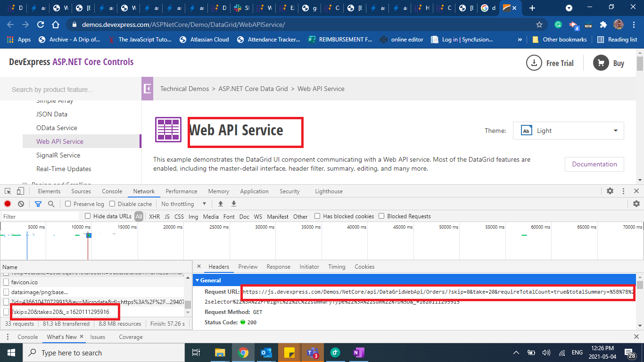Click the Search by product feature field
This screenshot has height=362, width=644.
click(71, 90)
